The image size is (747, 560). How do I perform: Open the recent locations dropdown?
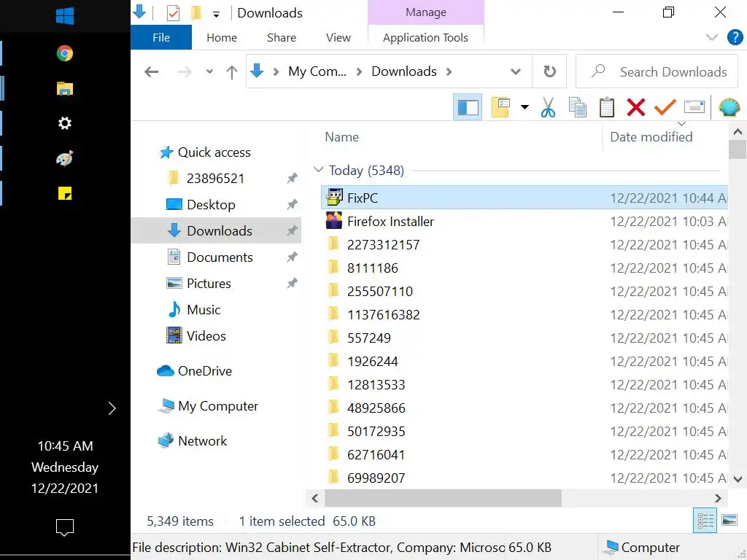209,72
